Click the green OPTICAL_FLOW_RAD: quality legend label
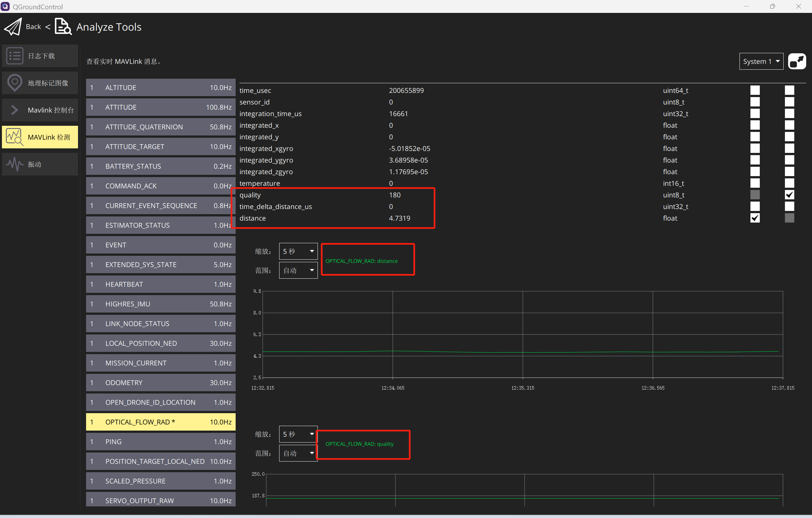The width and height of the screenshot is (812, 518). click(359, 444)
